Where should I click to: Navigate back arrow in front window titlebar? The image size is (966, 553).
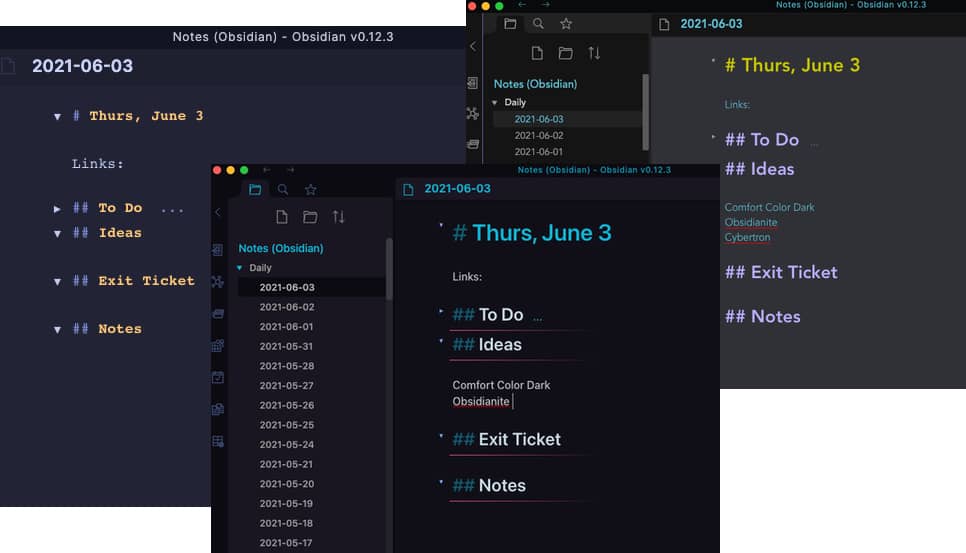click(x=267, y=170)
